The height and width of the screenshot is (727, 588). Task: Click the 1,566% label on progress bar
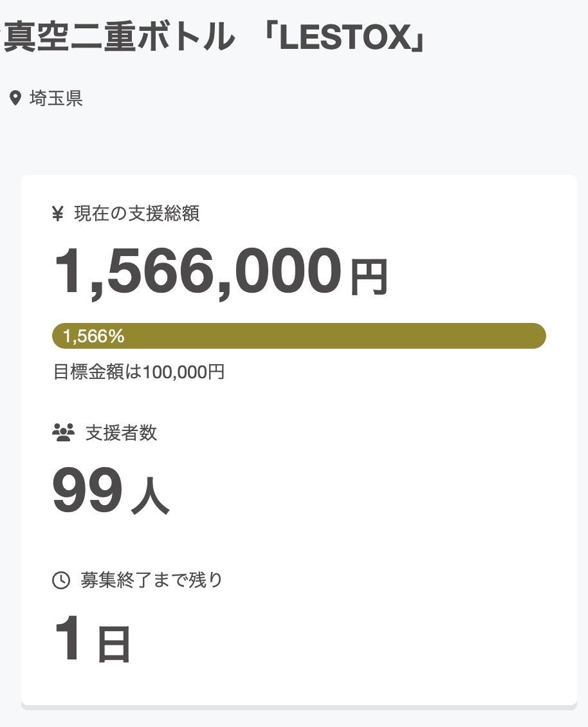[x=94, y=336]
